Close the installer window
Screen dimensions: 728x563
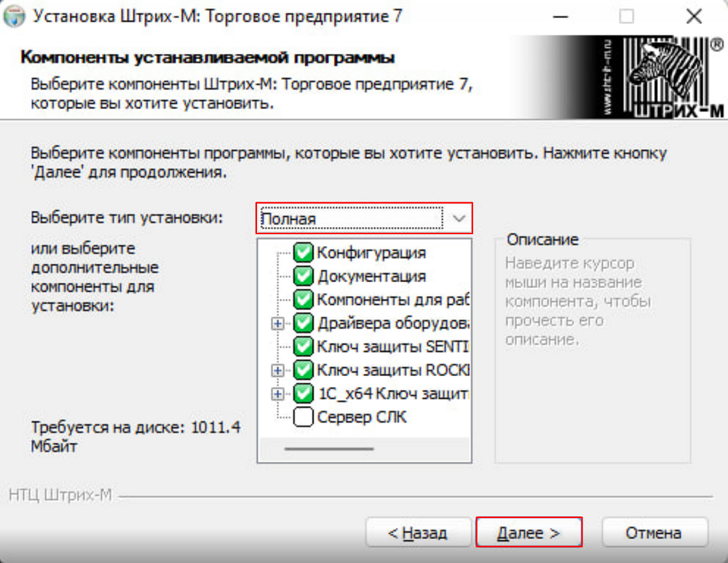694,17
